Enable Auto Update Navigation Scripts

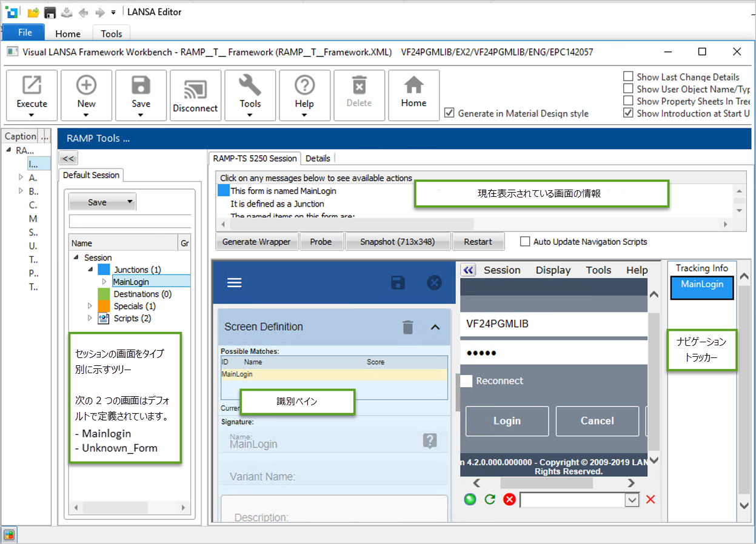coord(525,242)
